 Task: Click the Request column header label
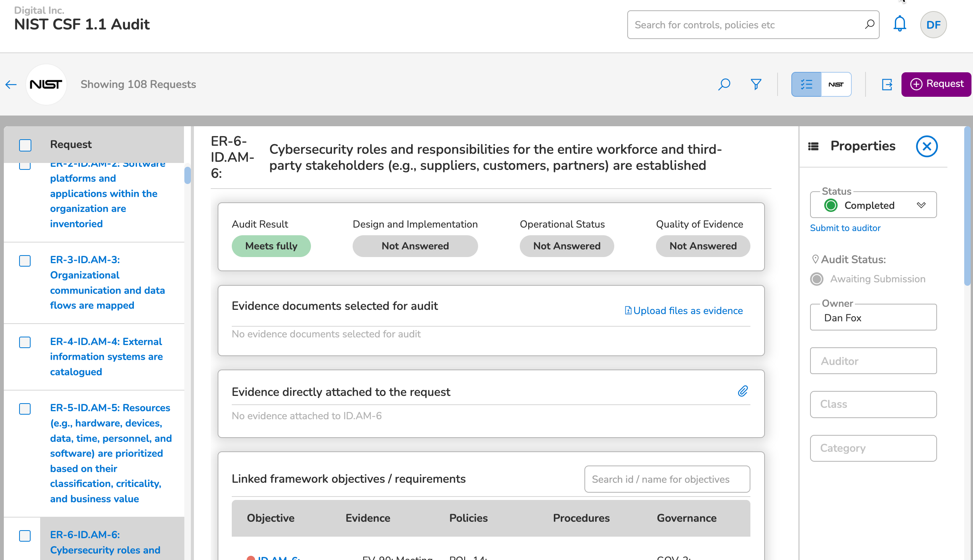pyautogui.click(x=71, y=145)
